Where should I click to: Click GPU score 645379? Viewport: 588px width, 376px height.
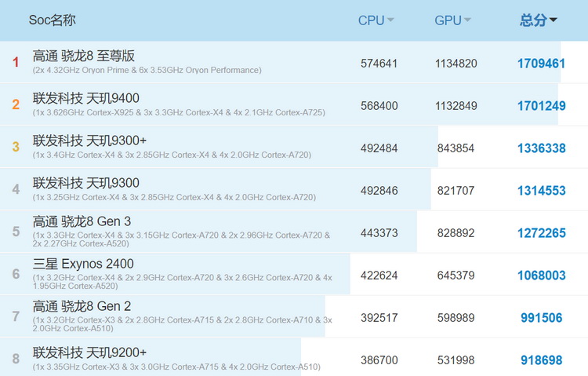[456, 276]
